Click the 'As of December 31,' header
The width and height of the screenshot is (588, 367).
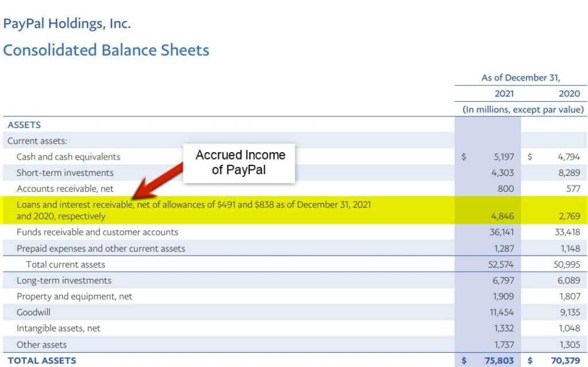coord(520,78)
